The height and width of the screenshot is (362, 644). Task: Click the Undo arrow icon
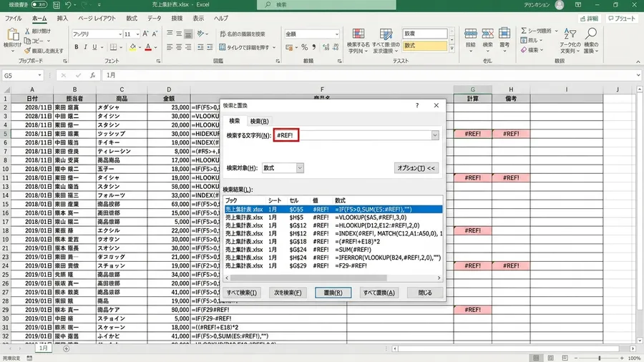coord(68,5)
